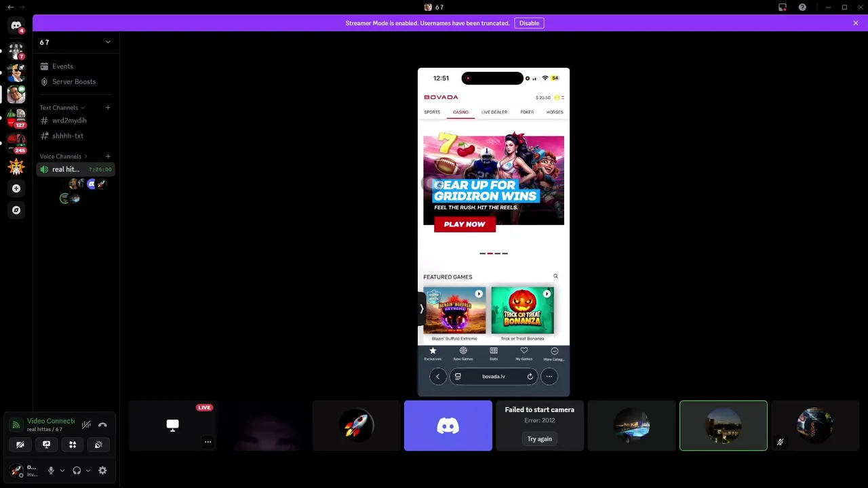The width and height of the screenshot is (868, 488).
Task: Open Discord direct messages home icon
Action: pyautogui.click(x=16, y=26)
